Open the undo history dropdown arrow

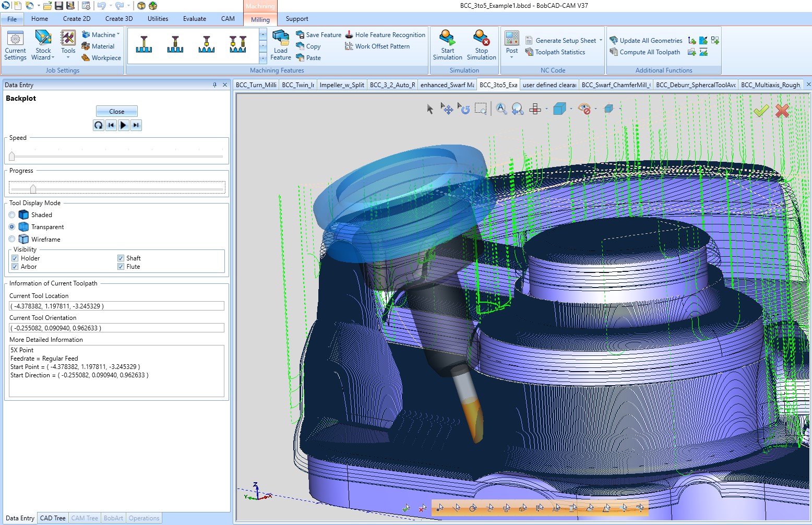pyautogui.click(x=111, y=6)
